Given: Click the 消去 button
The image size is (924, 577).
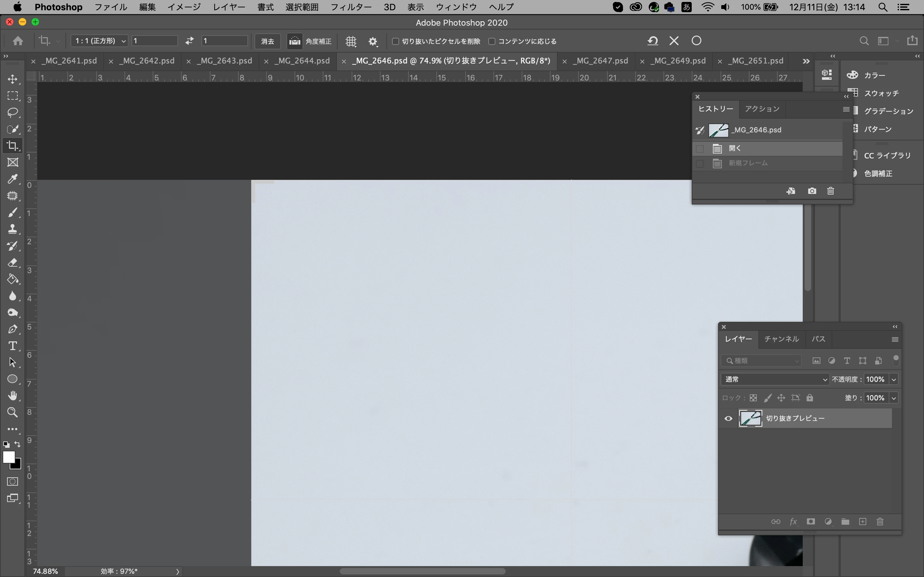Looking at the screenshot, I should point(267,41).
